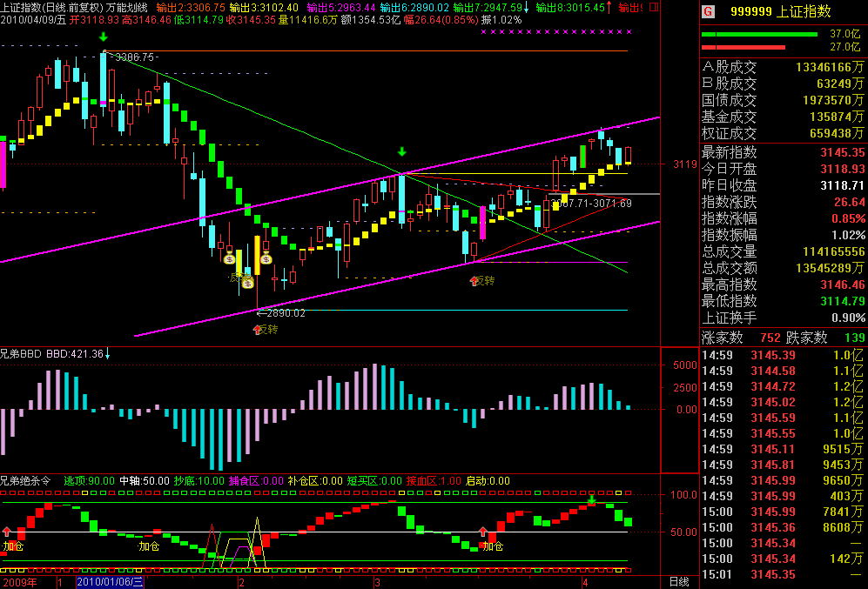Click the red 27.0亿 volume bar

744,48
